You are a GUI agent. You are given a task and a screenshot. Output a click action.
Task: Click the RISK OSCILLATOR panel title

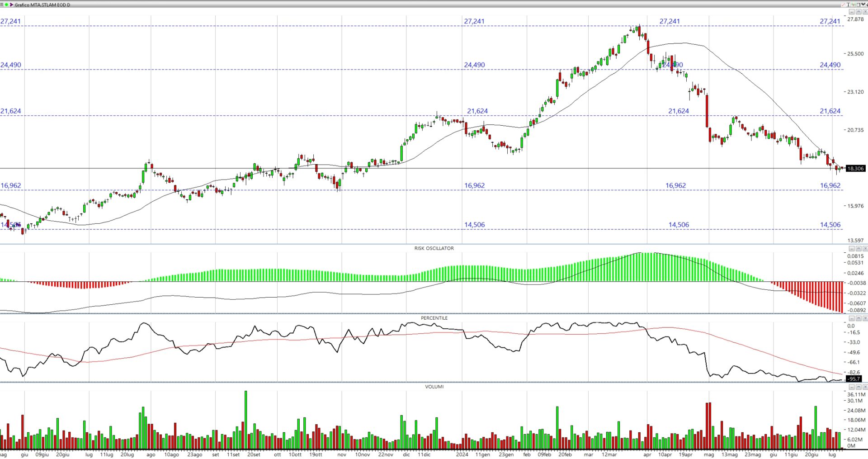(x=434, y=248)
